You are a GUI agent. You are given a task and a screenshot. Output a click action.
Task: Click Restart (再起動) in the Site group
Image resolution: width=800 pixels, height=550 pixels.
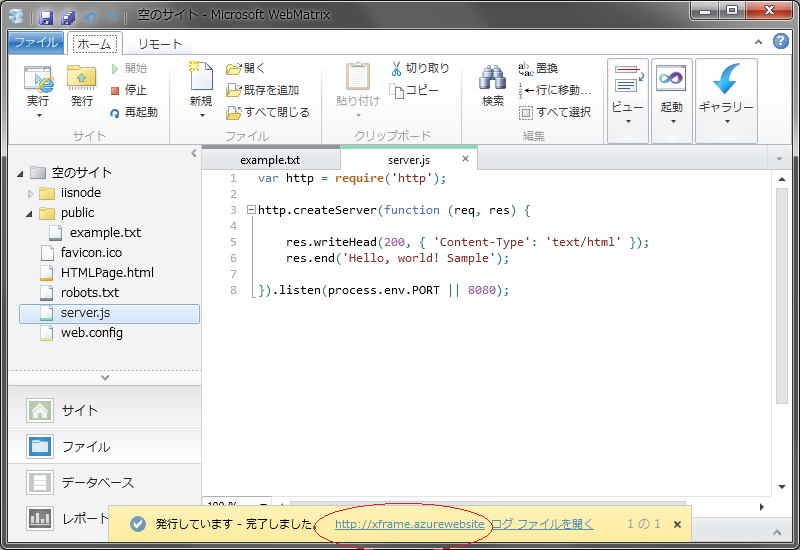134,112
